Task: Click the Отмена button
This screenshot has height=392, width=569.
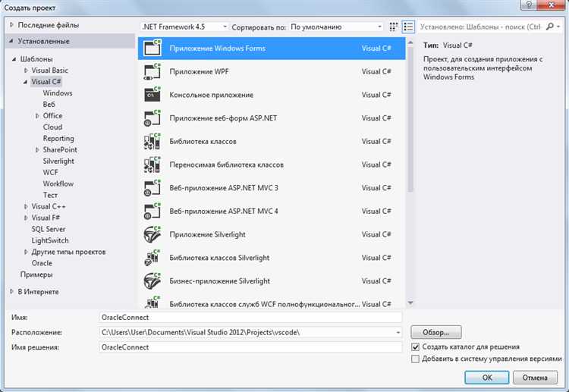Action: point(536,378)
